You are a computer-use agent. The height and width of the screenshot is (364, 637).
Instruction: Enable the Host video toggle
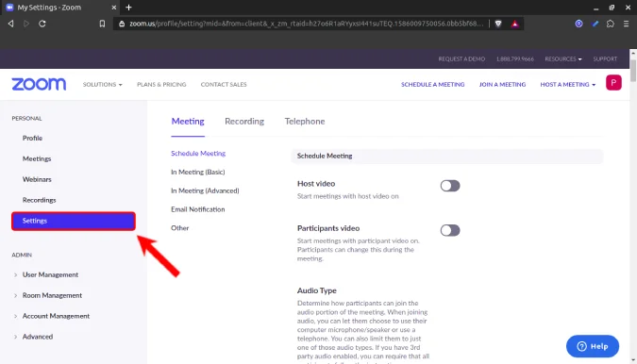click(x=450, y=186)
